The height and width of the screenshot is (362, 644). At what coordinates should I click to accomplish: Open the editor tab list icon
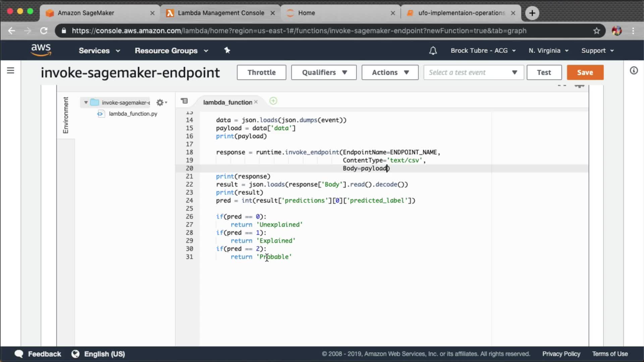point(184,101)
